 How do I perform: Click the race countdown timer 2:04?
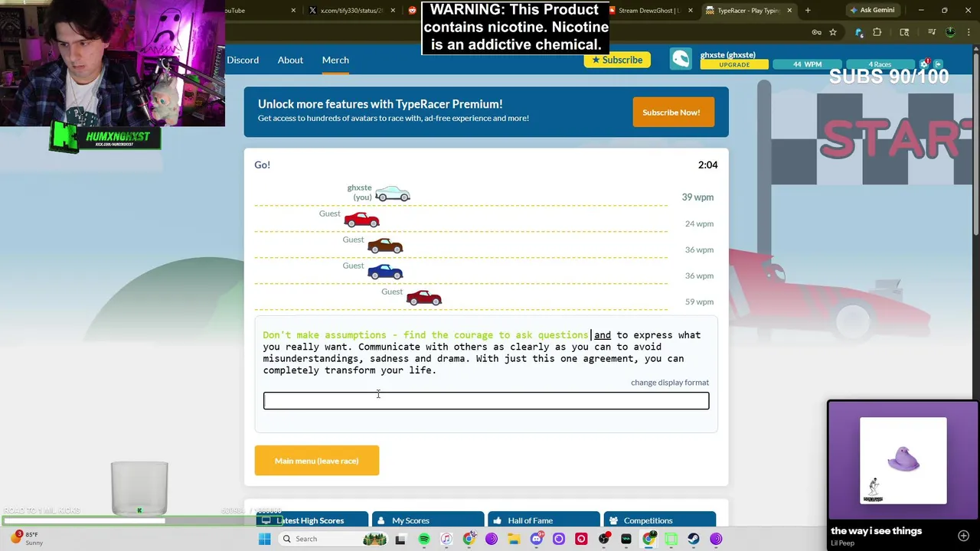(x=707, y=165)
